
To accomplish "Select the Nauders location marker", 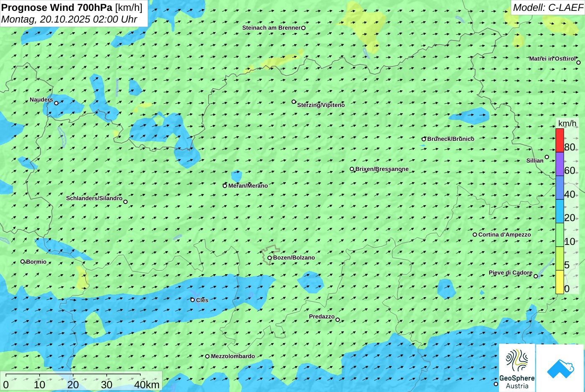I will (x=56, y=103).
